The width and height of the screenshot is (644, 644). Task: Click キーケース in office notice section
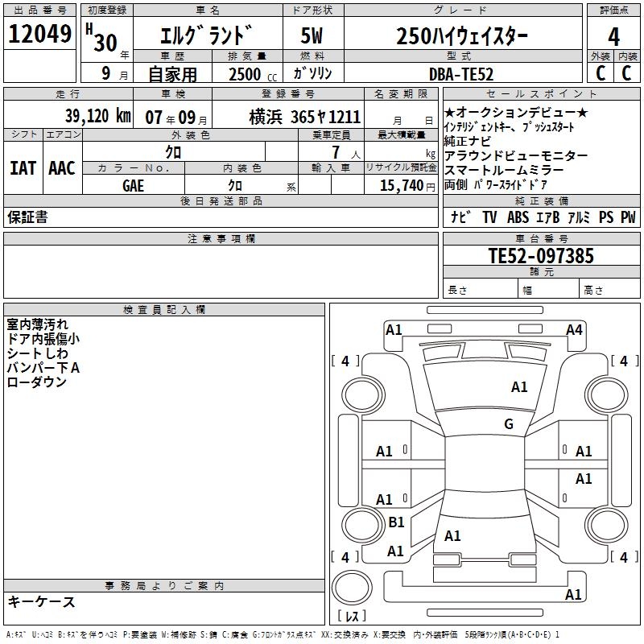(x=41, y=601)
